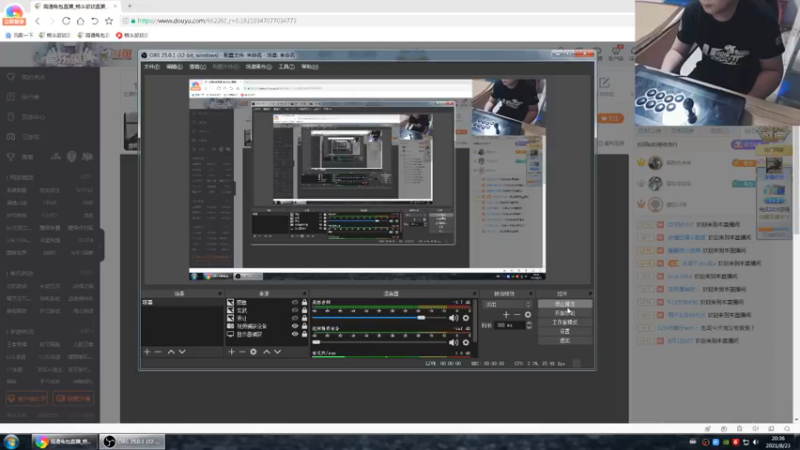Open the OBS View (查看) menu
The image size is (800, 450).
(x=197, y=67)
